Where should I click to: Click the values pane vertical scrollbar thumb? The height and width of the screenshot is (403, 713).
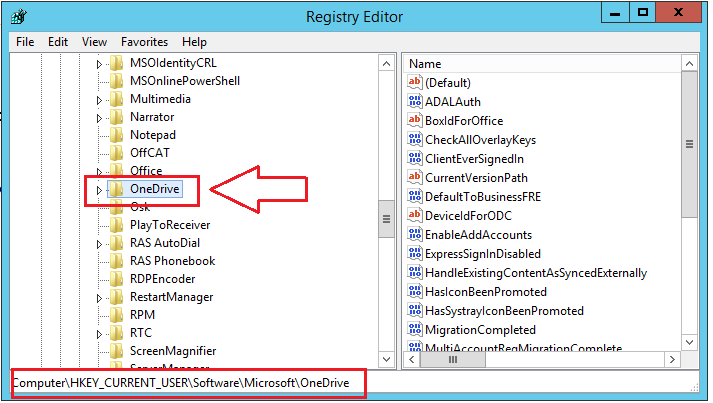(689, 145)
